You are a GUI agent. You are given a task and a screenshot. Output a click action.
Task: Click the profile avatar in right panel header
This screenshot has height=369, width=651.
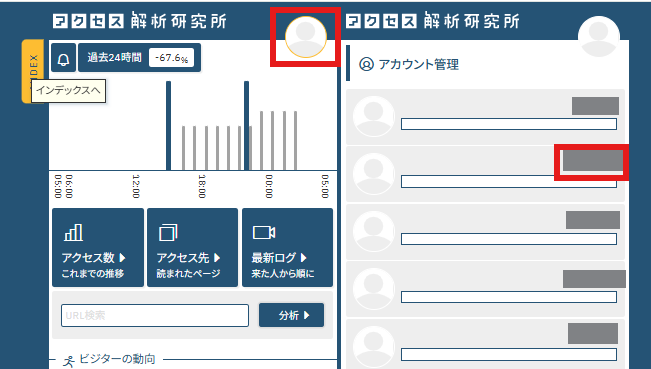(x=599, y=37)
